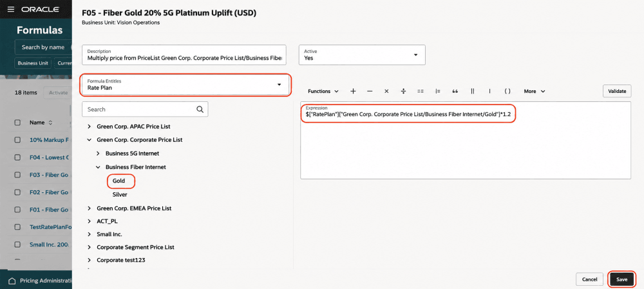Insert the divide operator

click(403, 92)
